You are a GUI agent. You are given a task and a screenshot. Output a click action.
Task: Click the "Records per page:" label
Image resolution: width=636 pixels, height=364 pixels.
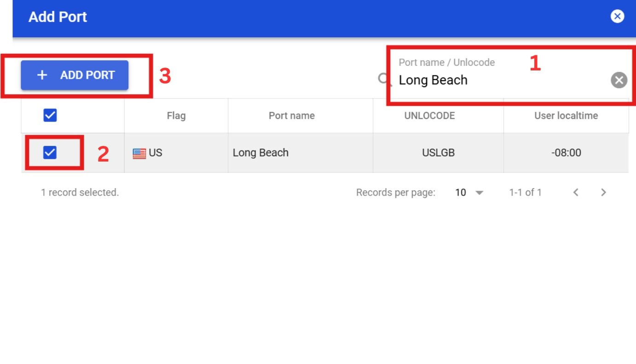point(396,192)
